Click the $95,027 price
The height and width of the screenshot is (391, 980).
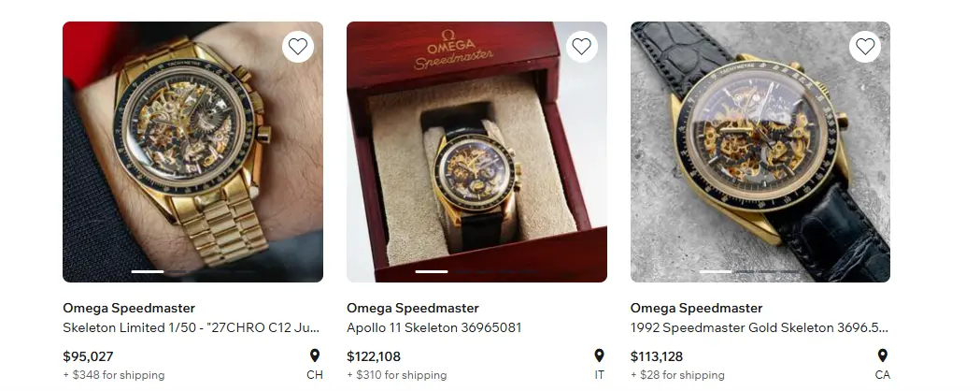(88, 356)
